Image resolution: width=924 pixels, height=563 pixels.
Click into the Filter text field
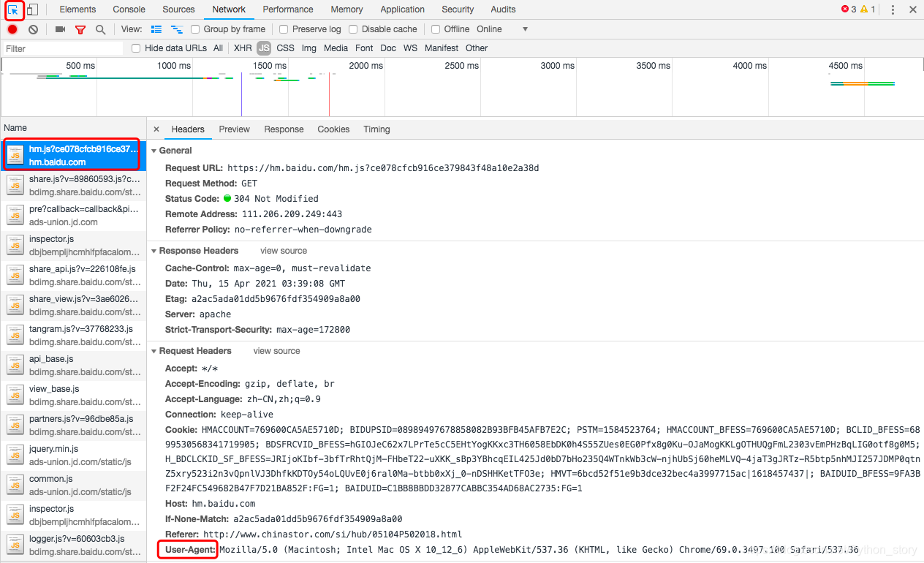[62, 48]
